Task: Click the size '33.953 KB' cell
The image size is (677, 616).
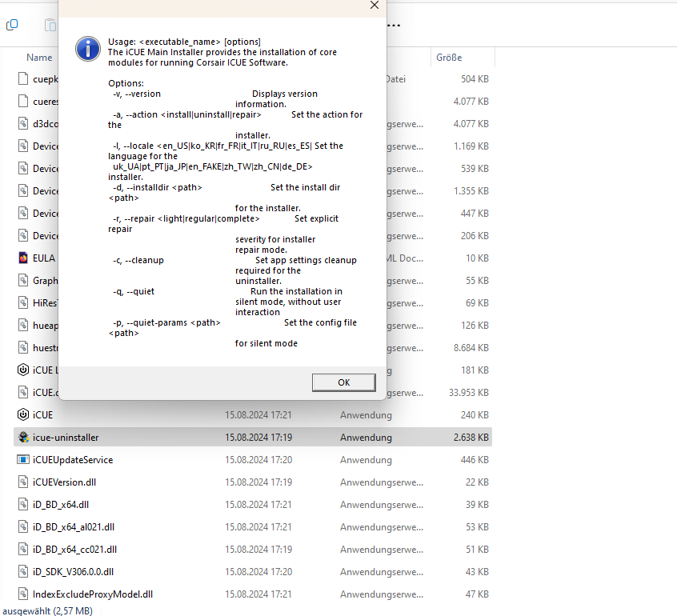Action: pos(469,392)
